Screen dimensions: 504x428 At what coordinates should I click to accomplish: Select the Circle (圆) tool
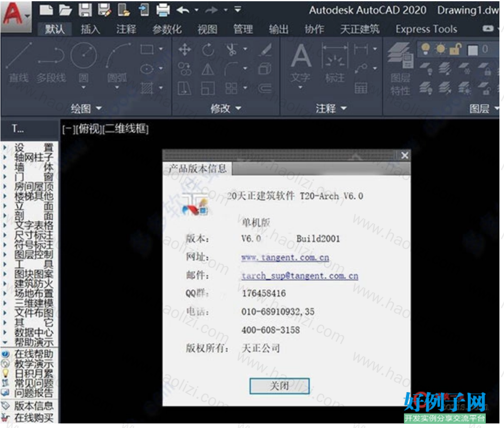[84, 62]
